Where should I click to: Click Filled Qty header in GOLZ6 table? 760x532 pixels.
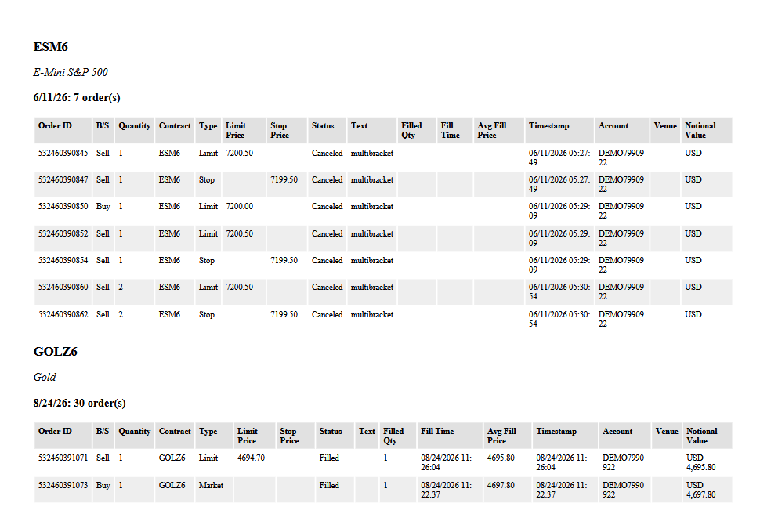(x=393, y=436)
